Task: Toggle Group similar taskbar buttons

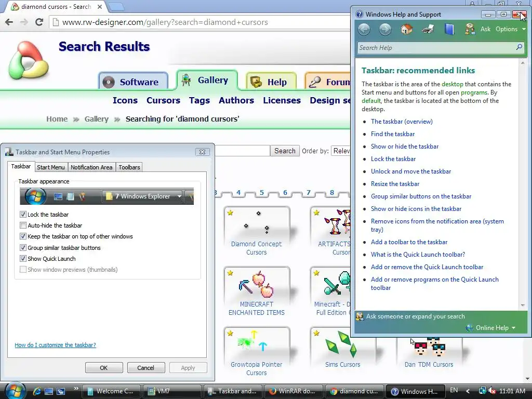Action: [x=23, y=248]
